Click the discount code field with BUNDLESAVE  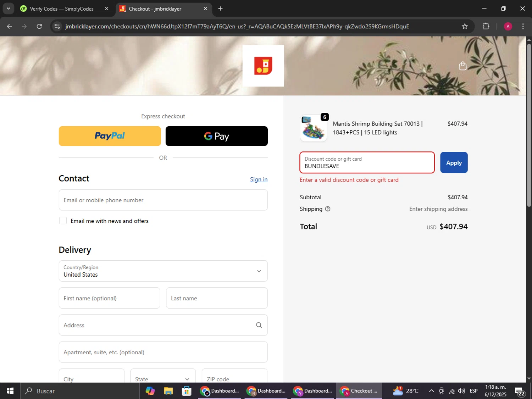[x=367, y=163]
